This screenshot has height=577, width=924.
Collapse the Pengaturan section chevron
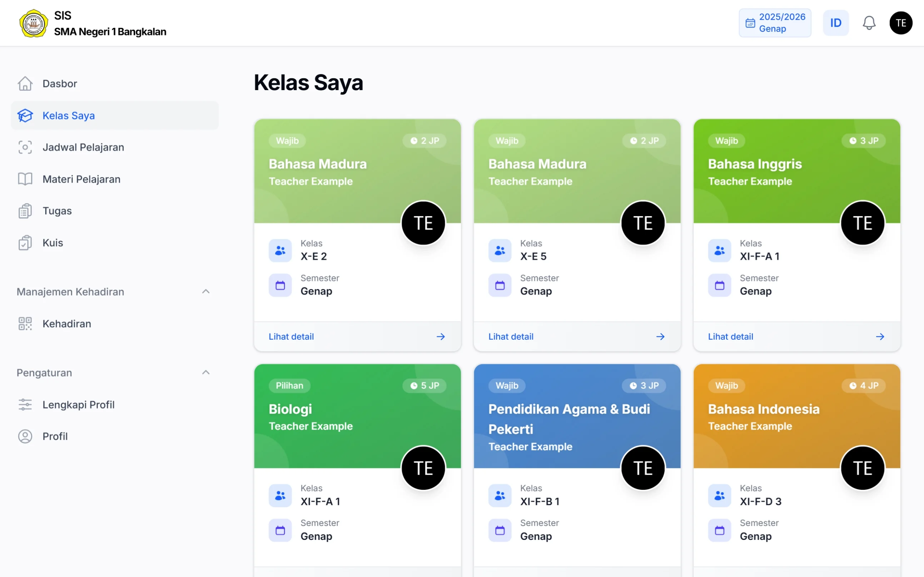[205, 373]
